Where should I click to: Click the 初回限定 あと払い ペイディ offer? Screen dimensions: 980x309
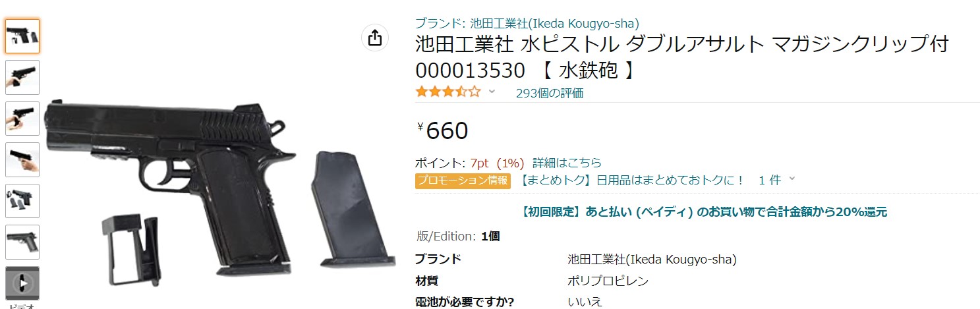703,212
